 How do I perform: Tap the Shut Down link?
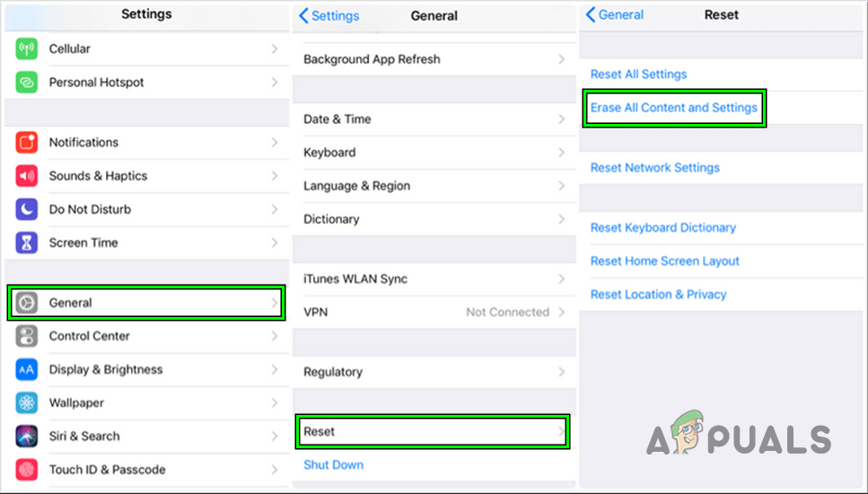(333, 465)
